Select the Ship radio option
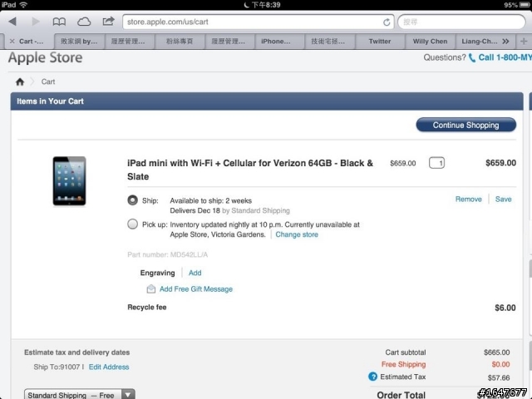 tap(132, 200)
